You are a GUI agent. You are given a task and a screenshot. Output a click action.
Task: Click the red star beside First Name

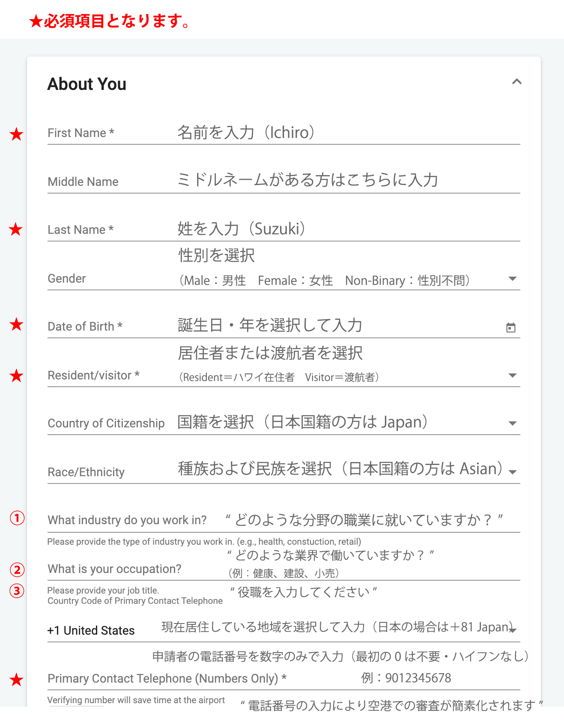(16, 134)
